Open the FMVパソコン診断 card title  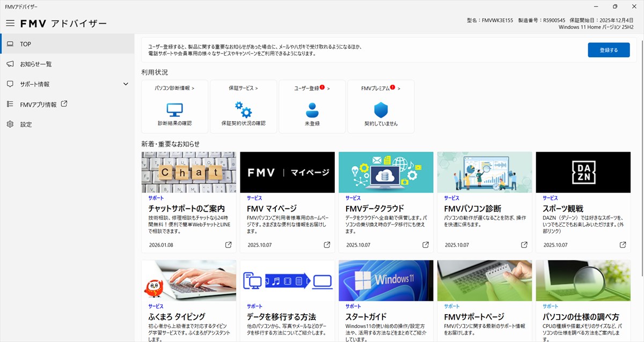[x=473, y=209]
